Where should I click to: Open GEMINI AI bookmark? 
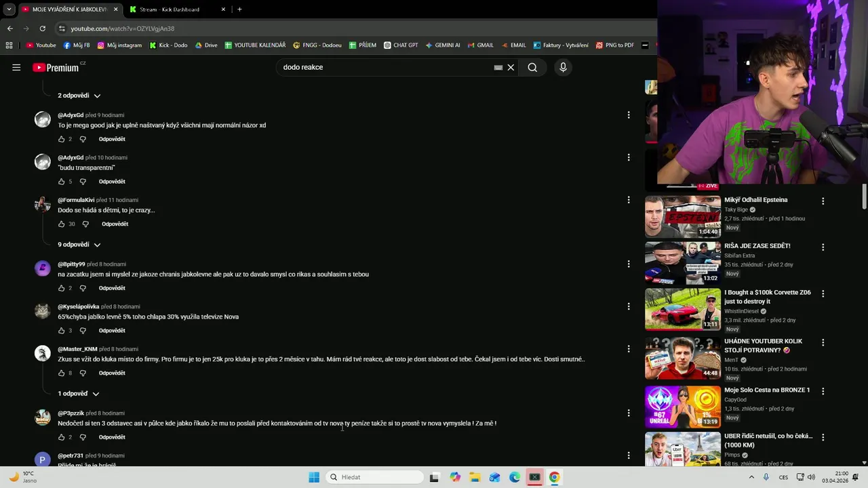tap(443, 45)
